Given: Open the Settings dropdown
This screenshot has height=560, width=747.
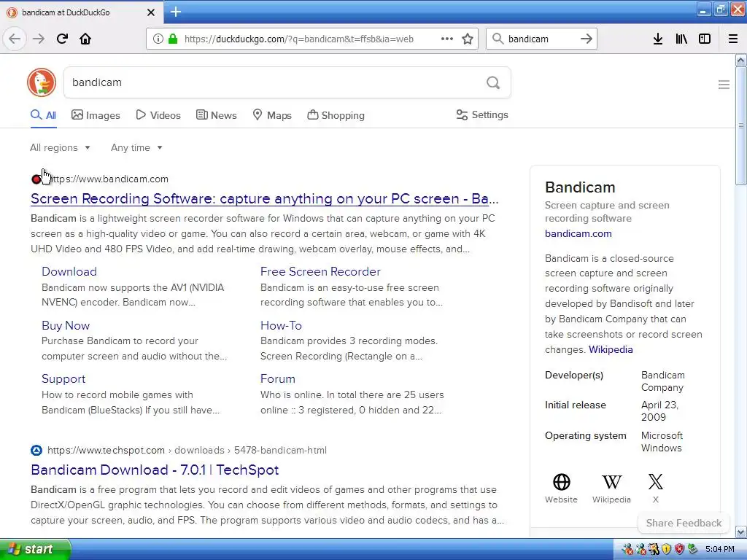Looking at the screenshot, I should click(x=482, y=114).
